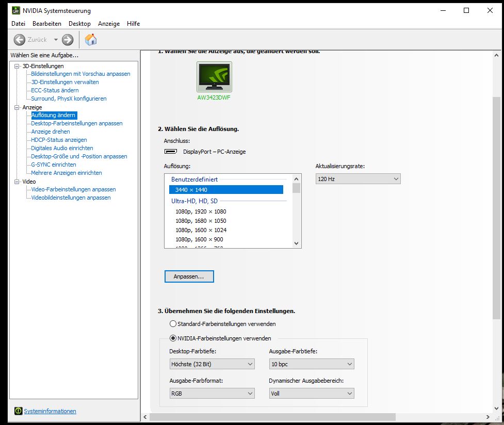Viewport: 504px width, 425px height.
Task: Open the Datei menu
Action: (19, 24)
